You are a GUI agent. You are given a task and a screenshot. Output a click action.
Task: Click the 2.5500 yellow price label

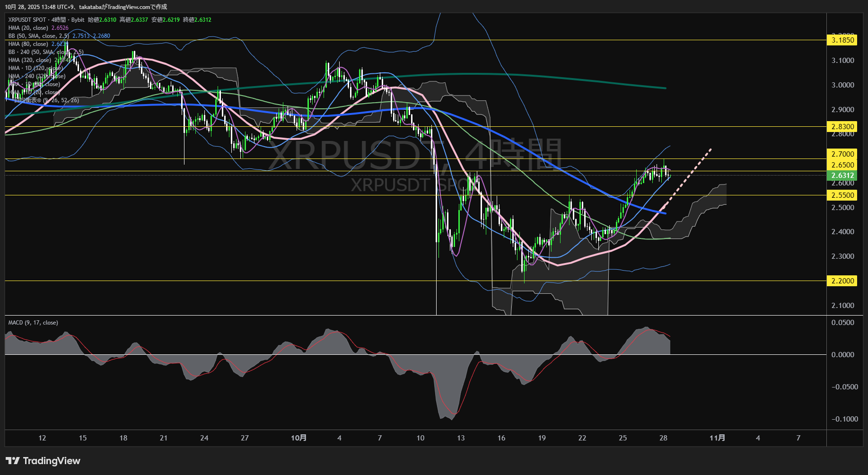tap(842, 195)
